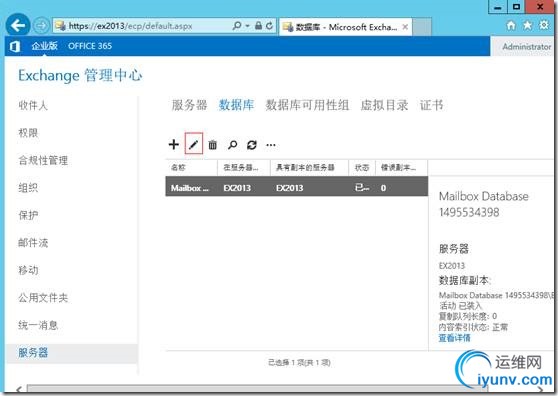Sort by 具有副本的服务器 column header
Screen dimensions: 558x396
coord(309,168)
